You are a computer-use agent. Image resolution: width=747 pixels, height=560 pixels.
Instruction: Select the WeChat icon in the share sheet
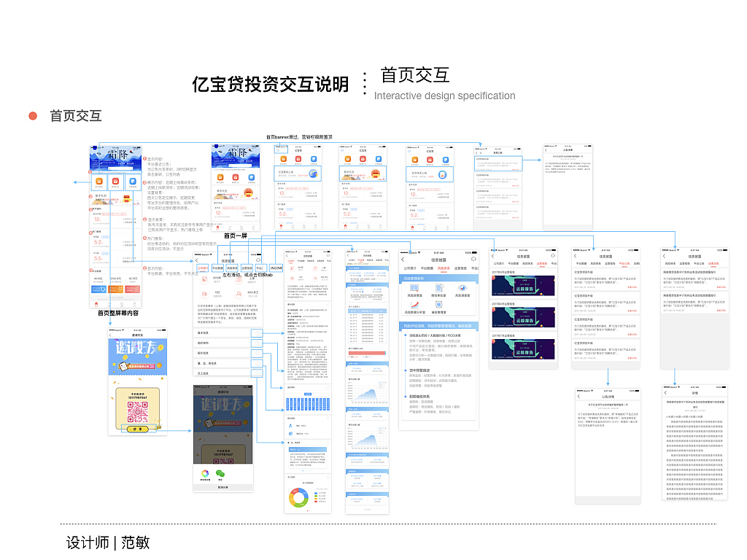219,473
